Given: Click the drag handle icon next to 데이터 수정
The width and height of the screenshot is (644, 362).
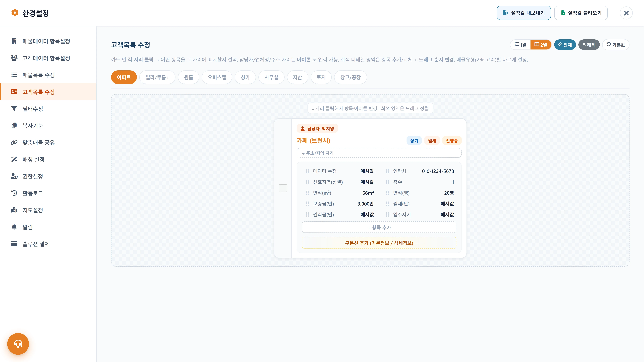Looking at the screenshot, I should tap(307, 171).
